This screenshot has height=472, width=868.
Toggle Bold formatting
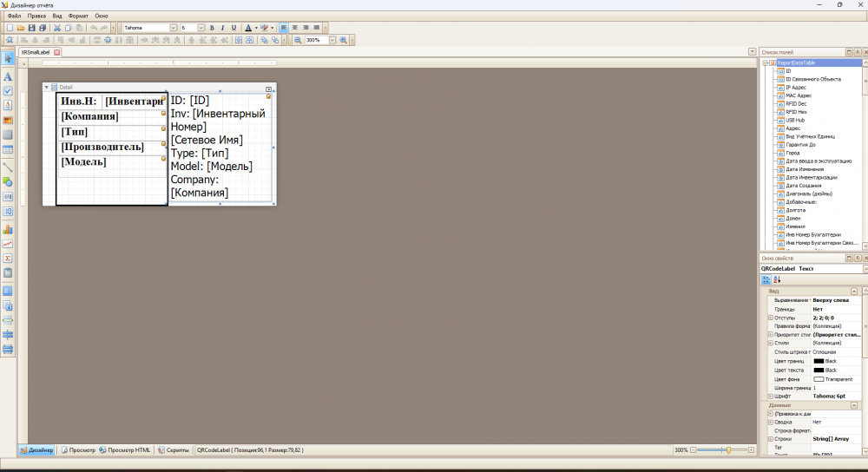[x=212, y=28]
